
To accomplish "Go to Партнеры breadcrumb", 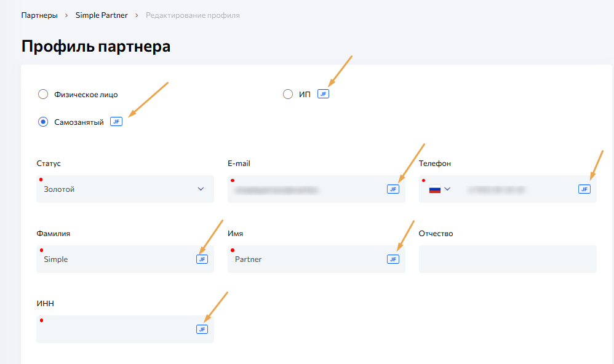I will [x=39, y=15].
